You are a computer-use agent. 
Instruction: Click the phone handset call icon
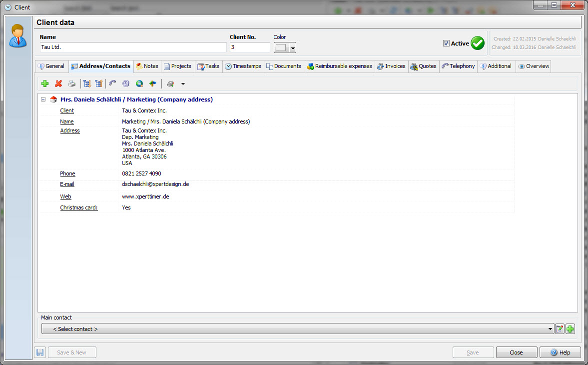112,84
